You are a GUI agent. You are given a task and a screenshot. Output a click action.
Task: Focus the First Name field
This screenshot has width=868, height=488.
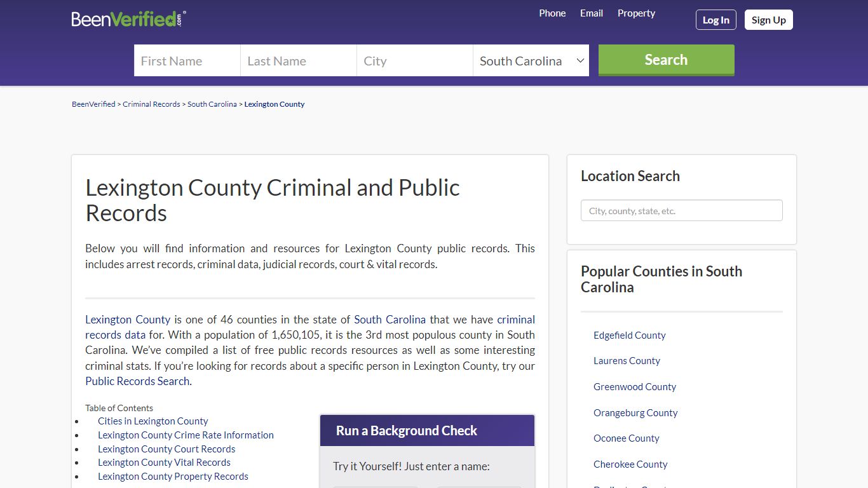[x=187, y=60]
